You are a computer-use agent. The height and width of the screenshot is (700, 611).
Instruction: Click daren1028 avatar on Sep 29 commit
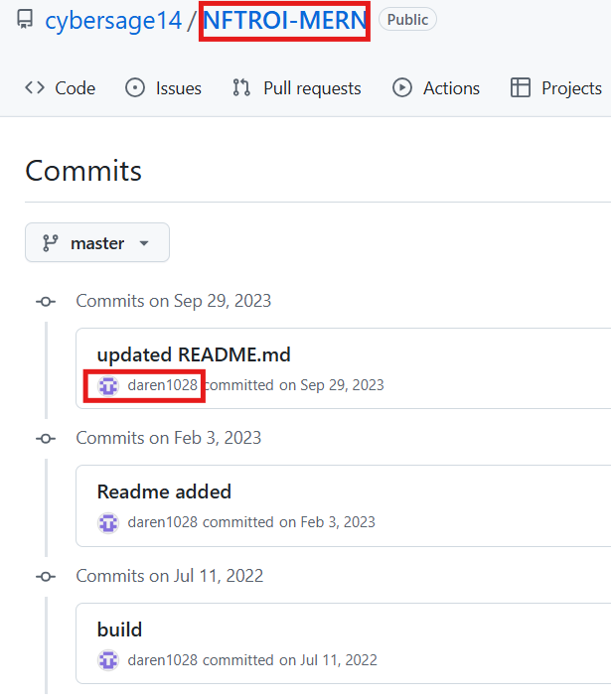point(108,385)
